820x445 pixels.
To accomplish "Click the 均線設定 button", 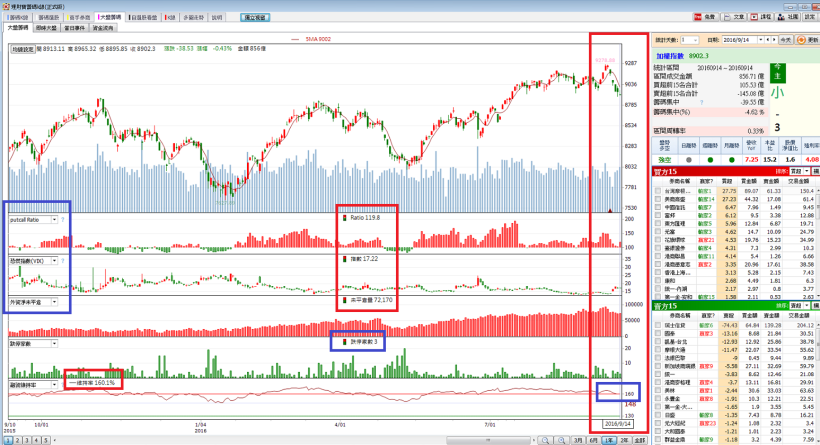I will (23, 49).
